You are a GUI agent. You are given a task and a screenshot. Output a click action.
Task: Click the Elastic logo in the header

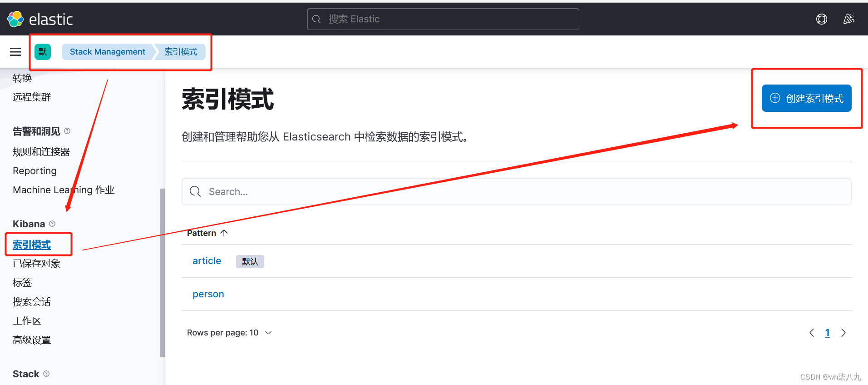pyautogui.click(x=40, y=19)
